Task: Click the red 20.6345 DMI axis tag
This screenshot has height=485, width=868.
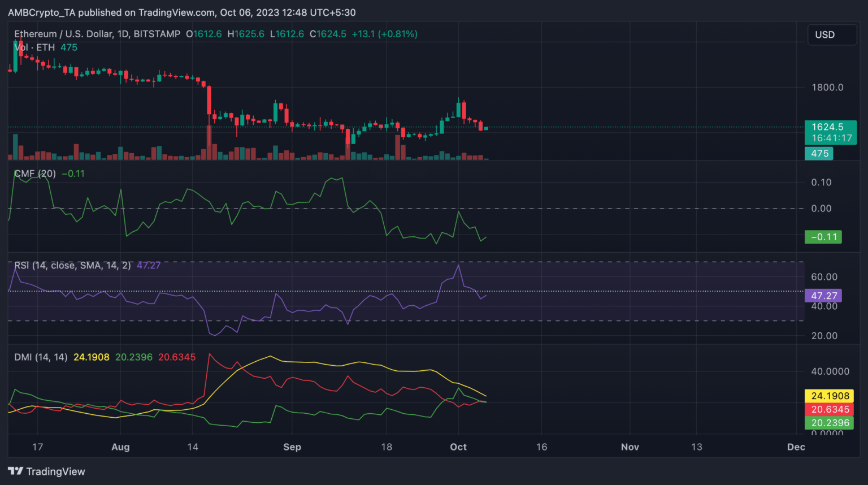Action: (x=829, y=409)
